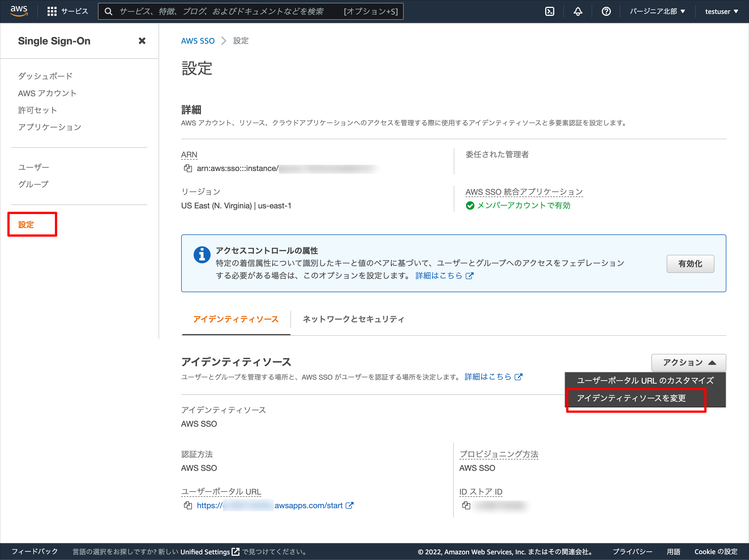Copy the ARN using the copy icon
Screen dimensions: 749x560
188,168
